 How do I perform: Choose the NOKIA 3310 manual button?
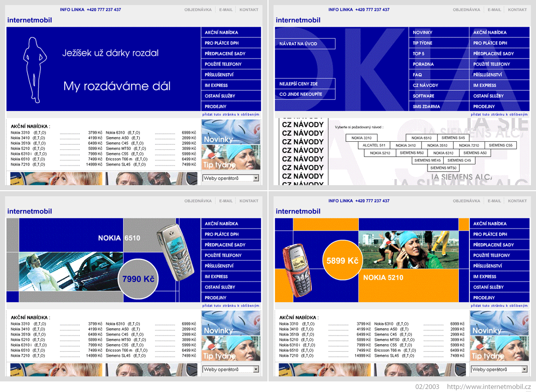coord(362,138)
